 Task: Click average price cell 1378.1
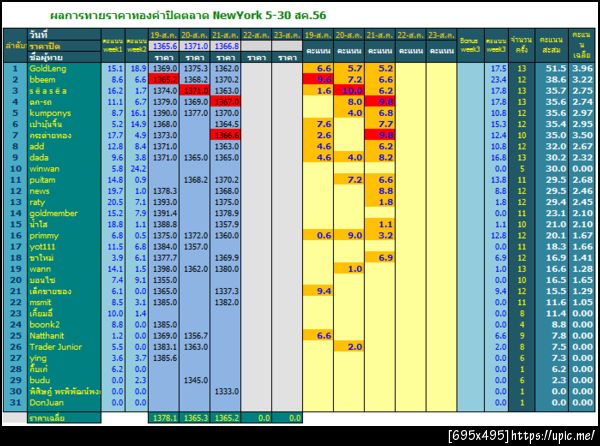click(x=164, y=418)
